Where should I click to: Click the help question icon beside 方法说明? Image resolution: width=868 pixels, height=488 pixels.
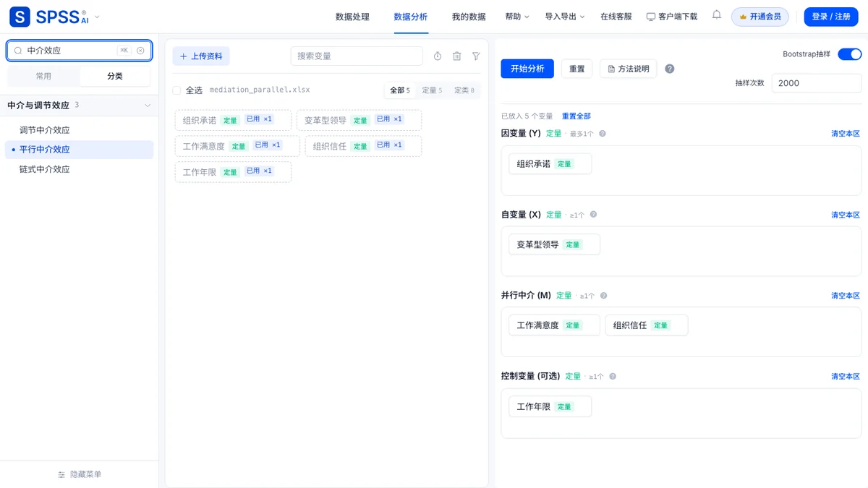click(670, 69)
